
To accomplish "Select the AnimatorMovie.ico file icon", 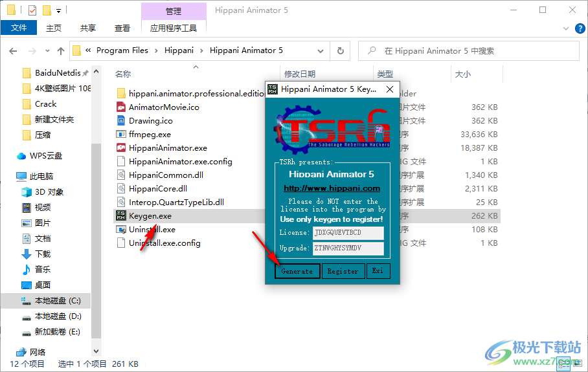I will coord(121,107).
